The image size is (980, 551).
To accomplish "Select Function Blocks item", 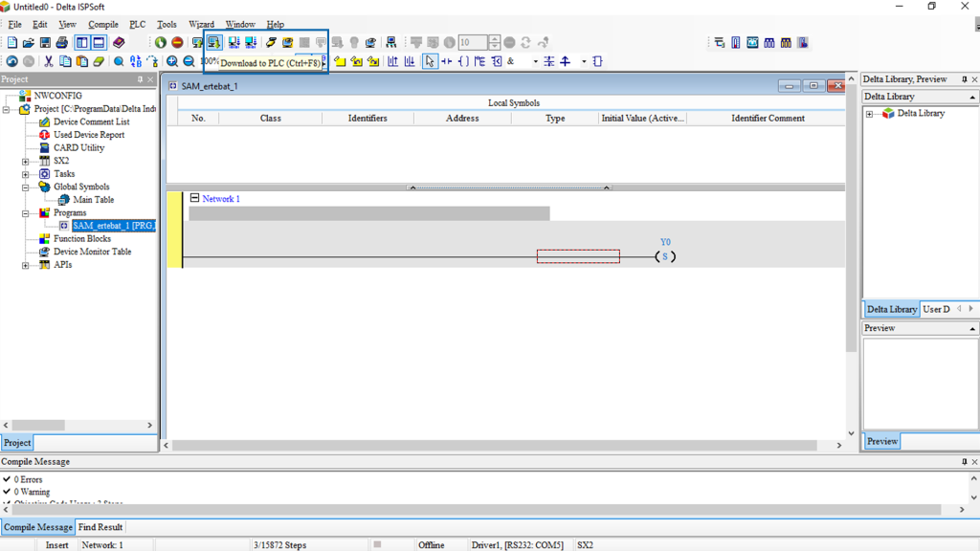I will point(82,238).
